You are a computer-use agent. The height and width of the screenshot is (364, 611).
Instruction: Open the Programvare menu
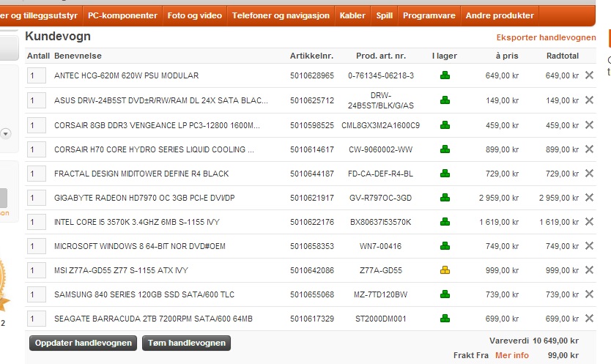(429, 15)
